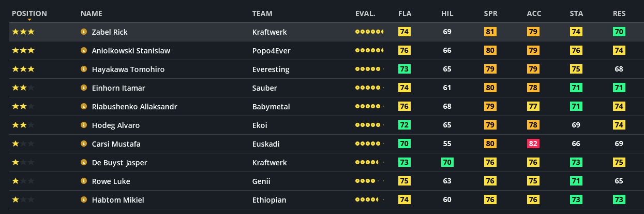Open info icon for Aniolkowski Stanislaw

pos(83,50)
